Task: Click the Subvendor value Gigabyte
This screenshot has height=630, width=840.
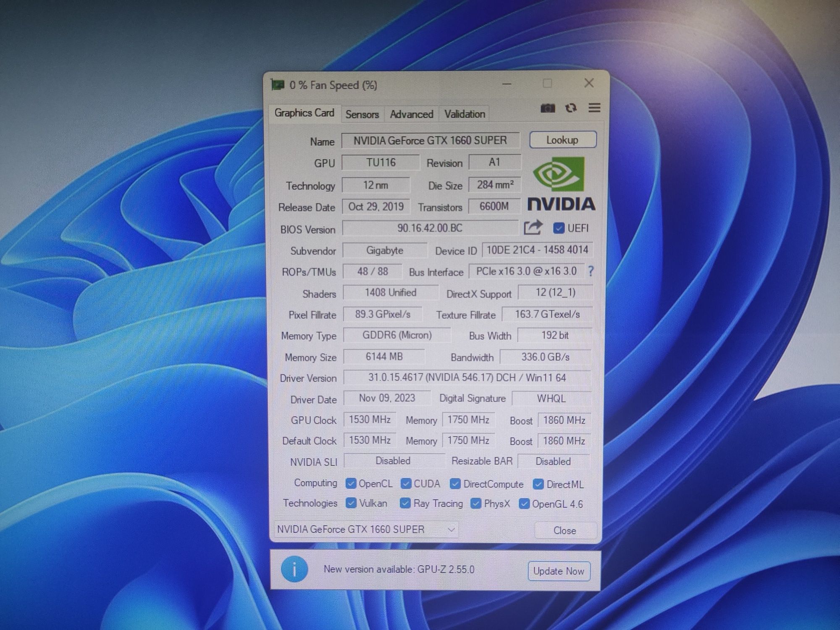Action: (385, 250)
